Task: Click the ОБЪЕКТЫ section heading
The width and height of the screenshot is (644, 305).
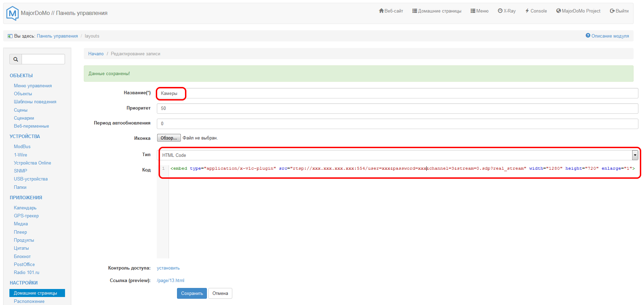Action: (x=21, y=76)
